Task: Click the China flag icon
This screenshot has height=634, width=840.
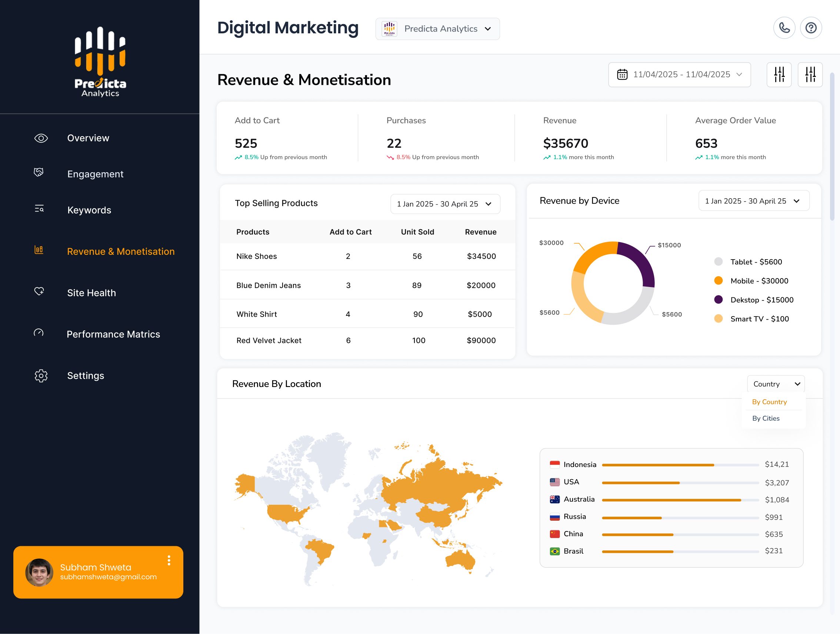Action: pyautogui.click(x=555, y=534)
